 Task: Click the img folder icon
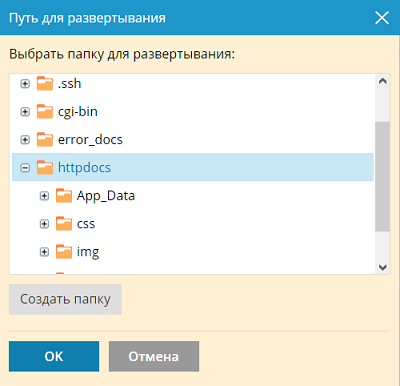[x=64, y=252]
